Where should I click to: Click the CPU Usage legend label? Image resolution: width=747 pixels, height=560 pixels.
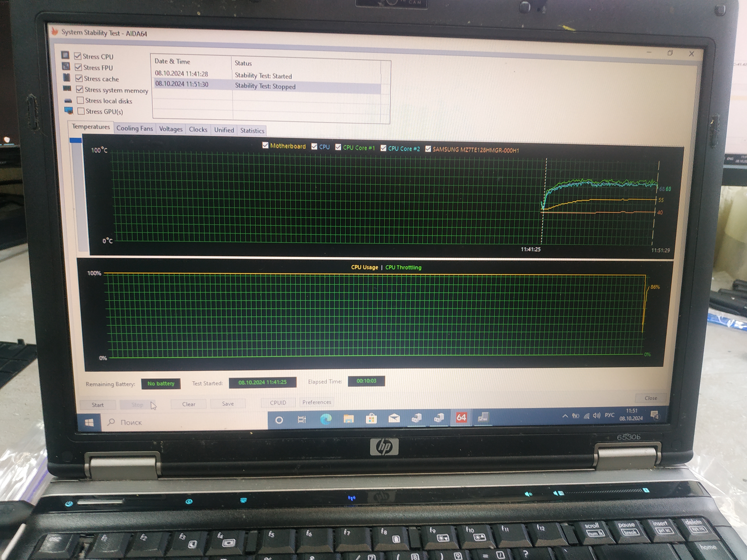click(364, 267)
